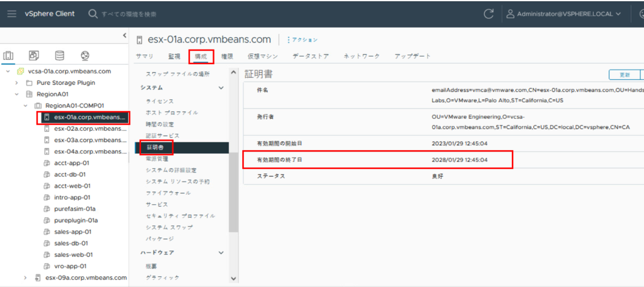Click the settings list scroll-down arrow
This screenshot has height=287, width=644.
click(233, 279)
